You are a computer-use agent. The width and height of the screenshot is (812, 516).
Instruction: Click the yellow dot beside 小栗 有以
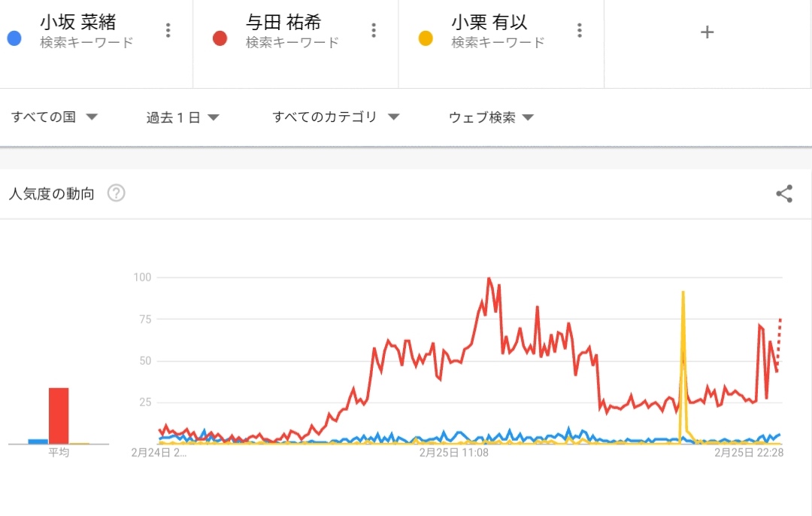tap(426, 38)
